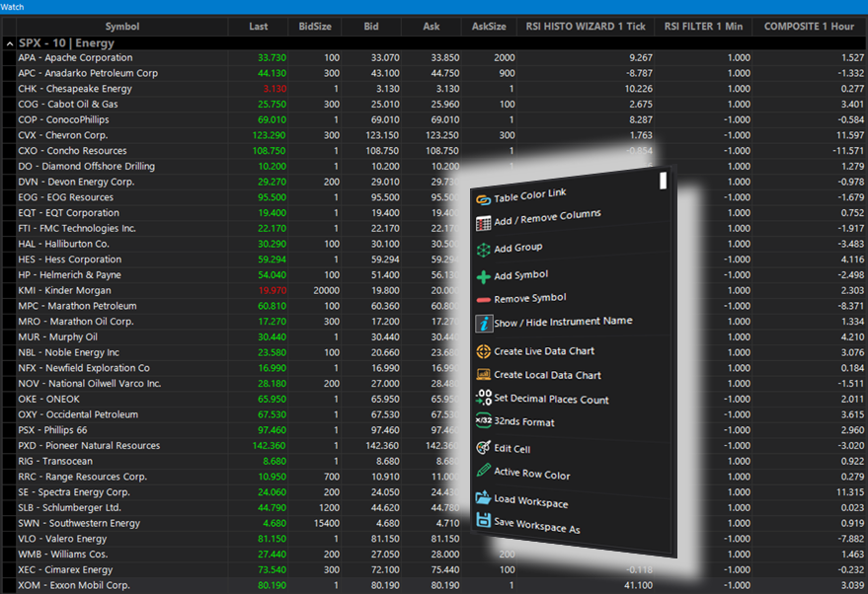868x594 pixels.
Task: Click Apache's ask size value 2000
Action: 505,57
